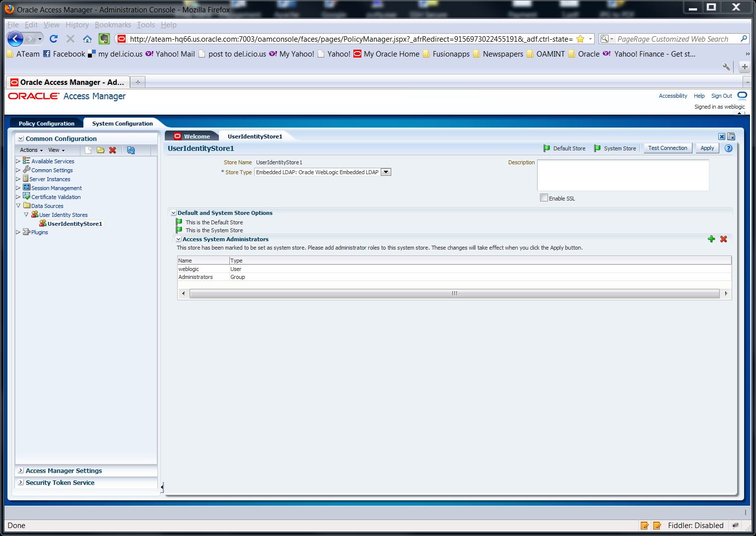Click the Fiddler status bar icon

(736, 526)
